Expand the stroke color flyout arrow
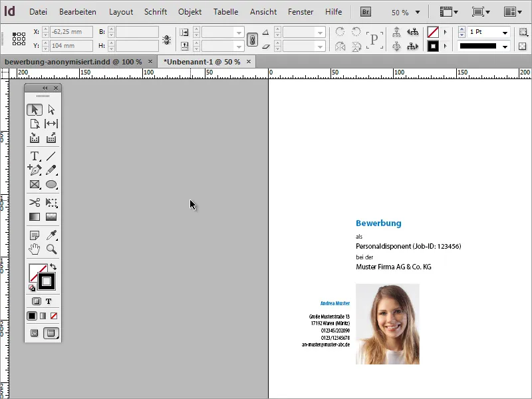The width and height of the screenshot is (532, 399). pyautogui.click(x=446, y=46)
